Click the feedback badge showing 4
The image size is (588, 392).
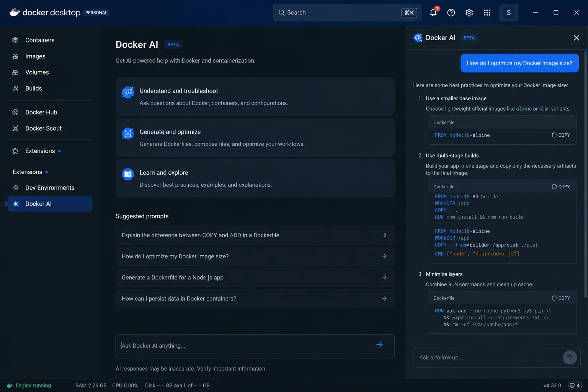click(575, 385)
